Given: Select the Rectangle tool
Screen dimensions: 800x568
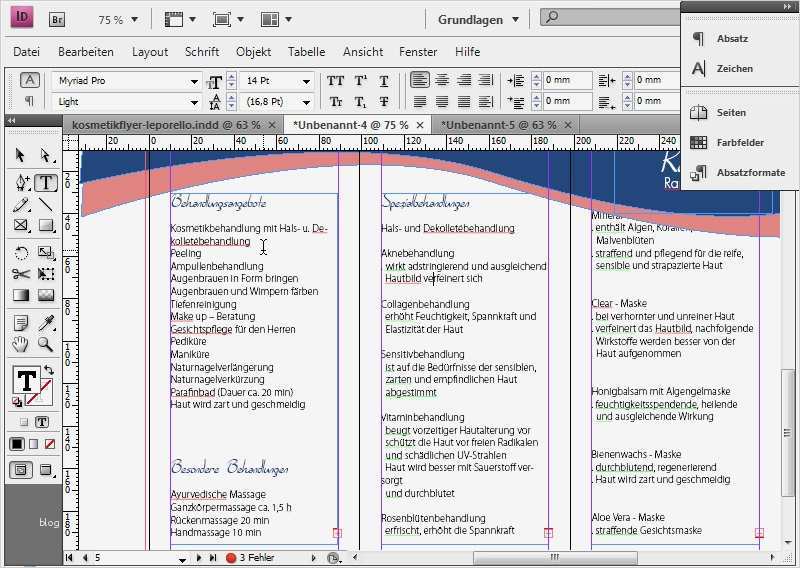Looking at the screenshot, I should (x=46, y=225).
